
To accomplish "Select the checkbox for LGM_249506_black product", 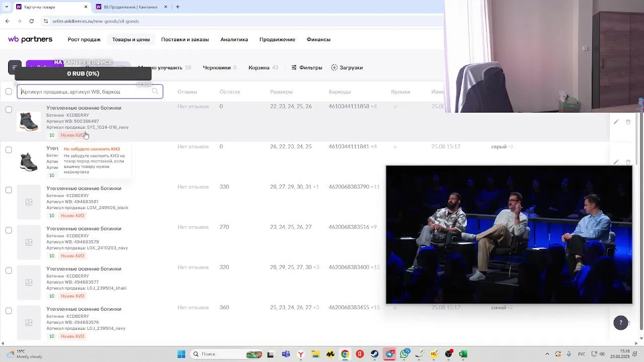I will pos(9,190).
